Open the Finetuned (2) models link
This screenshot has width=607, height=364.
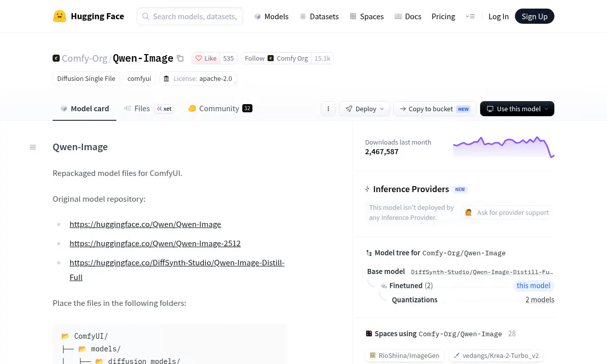411,286
